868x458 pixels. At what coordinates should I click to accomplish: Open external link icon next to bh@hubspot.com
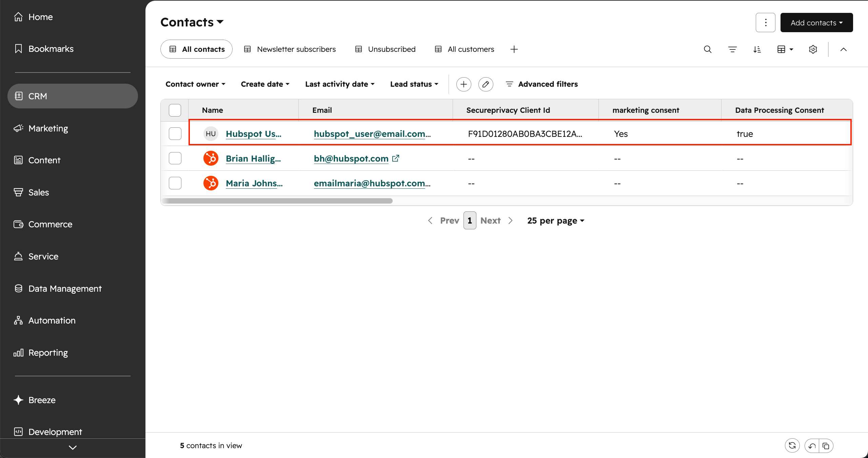(x=396, y=158)
